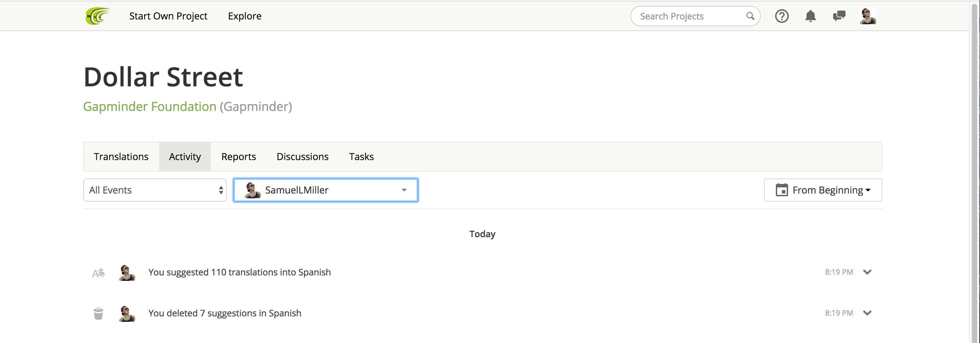Click the (Gapminder) username text
The height and width of the screenshot is (343, 980).
point(256,106)
